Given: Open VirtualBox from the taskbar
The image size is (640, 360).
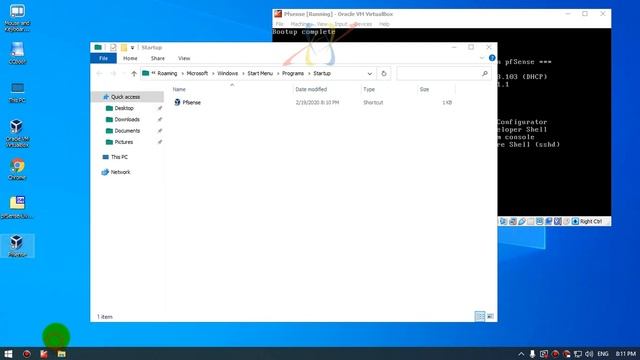Looking at the screenshot, I should [44, 353].
